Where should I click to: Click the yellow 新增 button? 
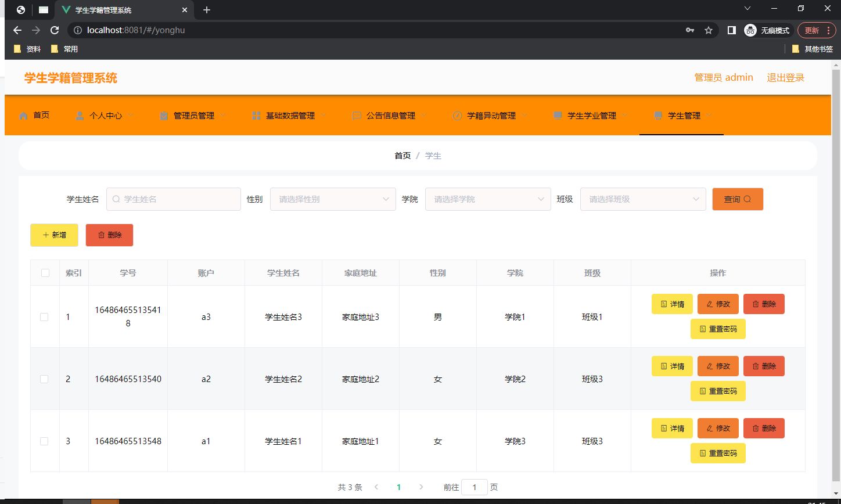(x=54, y=235)
